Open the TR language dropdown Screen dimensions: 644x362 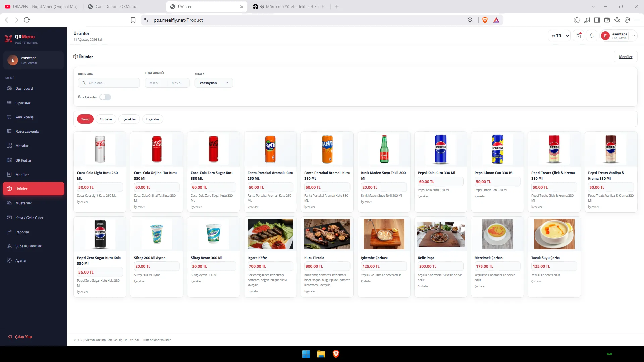pos(559,36)
